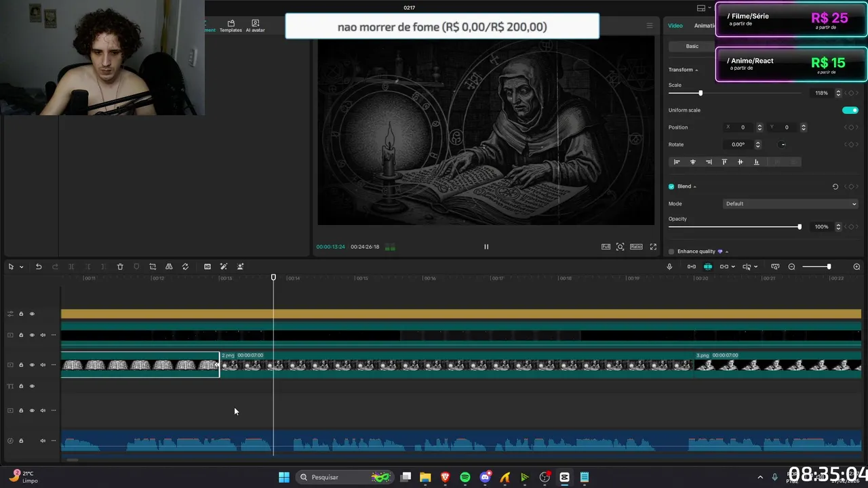Screen dimensions: 868x488
Task: Click the zoom in timeline icon
Action: point(856,266)
